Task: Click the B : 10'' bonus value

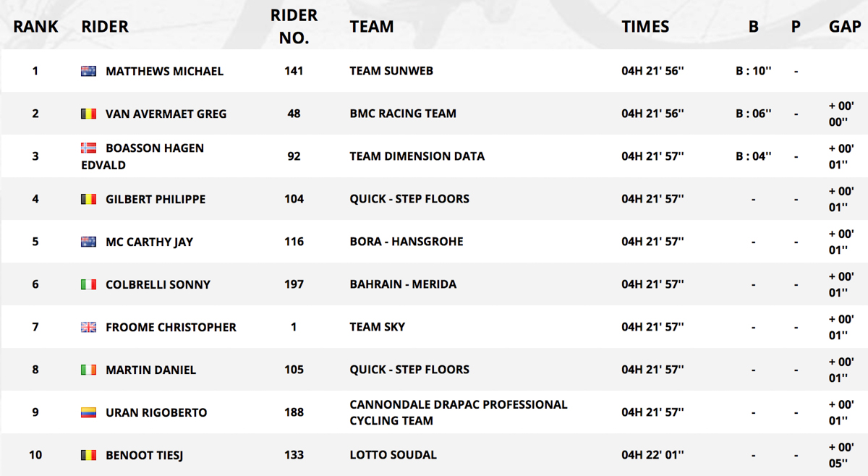Action: pos(754,71)
